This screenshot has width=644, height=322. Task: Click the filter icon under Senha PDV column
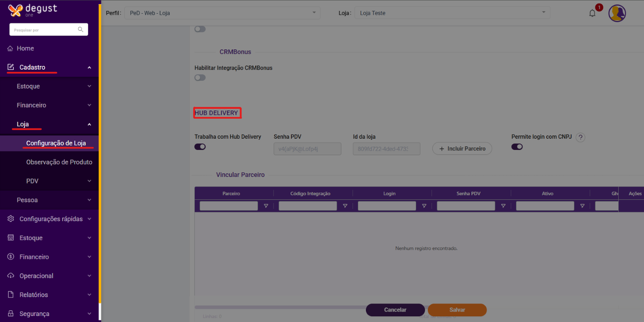503,206
